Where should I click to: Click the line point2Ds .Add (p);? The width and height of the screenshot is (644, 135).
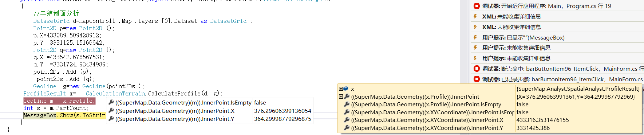click(63, 72)
